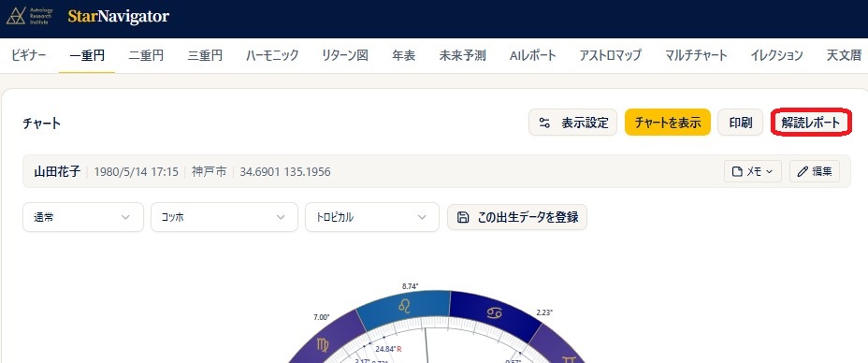Open the 天文暦 tab
The height and width of the screenshot is (363, 868).
coord(844,55)
